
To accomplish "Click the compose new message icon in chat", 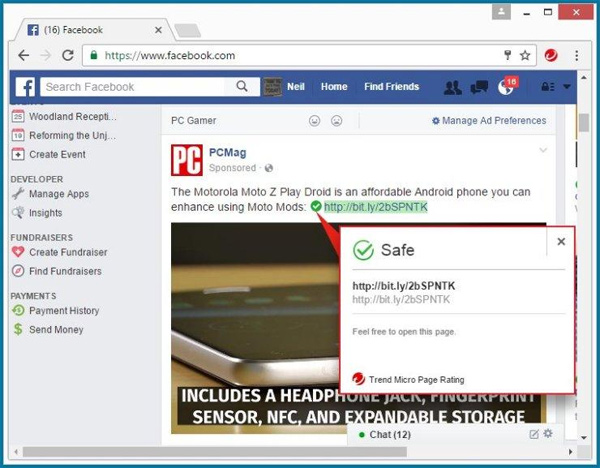I will click(x=534, y=434).
